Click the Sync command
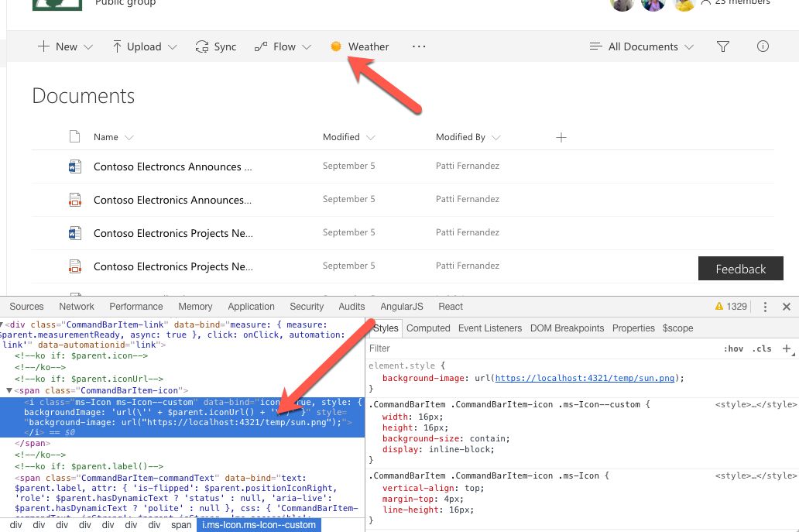799x532 pixels. 215,46
